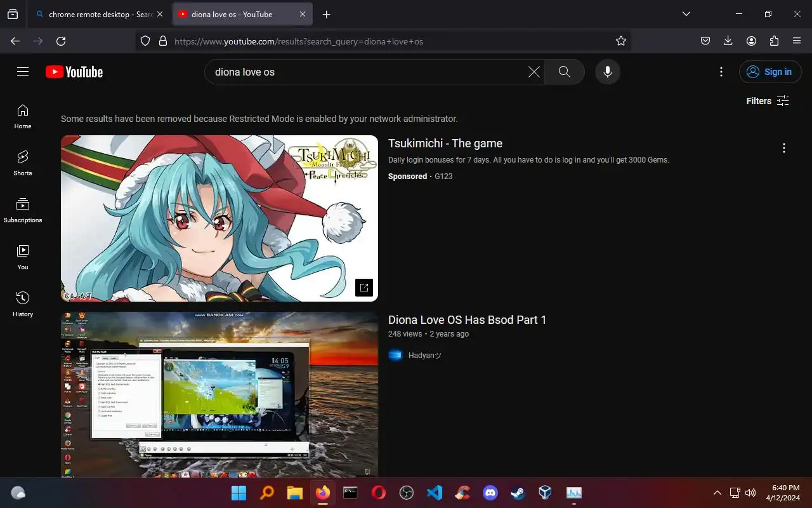The height and width of the screenshot is (508, 812).
Task: Open the Firefox application menu
Action: click(797, 41)
